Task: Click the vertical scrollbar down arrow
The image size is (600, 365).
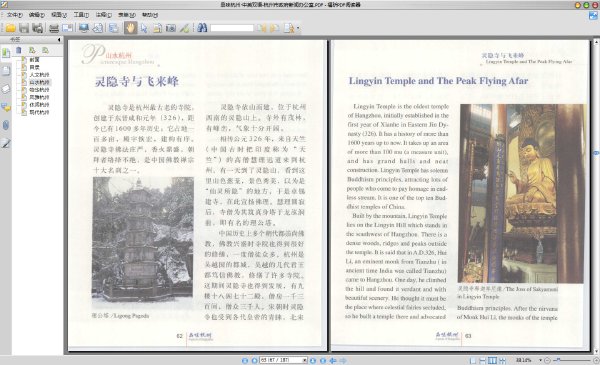Action: tap(596, 351)
